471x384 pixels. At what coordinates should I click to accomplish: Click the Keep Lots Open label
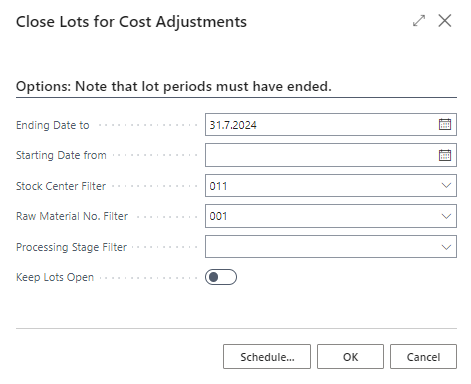55,277
